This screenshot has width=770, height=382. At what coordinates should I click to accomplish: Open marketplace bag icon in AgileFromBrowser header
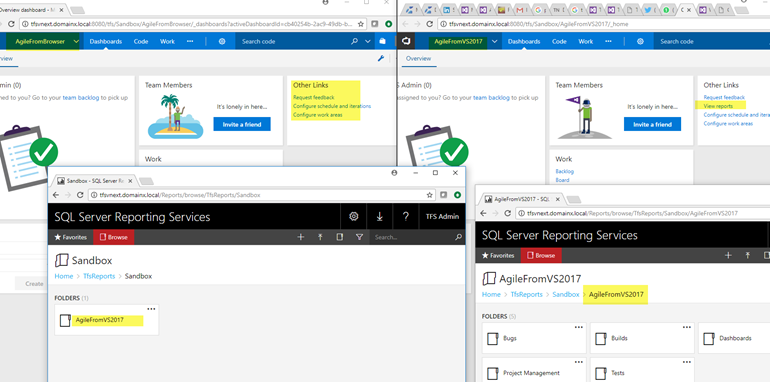point(382,42)
